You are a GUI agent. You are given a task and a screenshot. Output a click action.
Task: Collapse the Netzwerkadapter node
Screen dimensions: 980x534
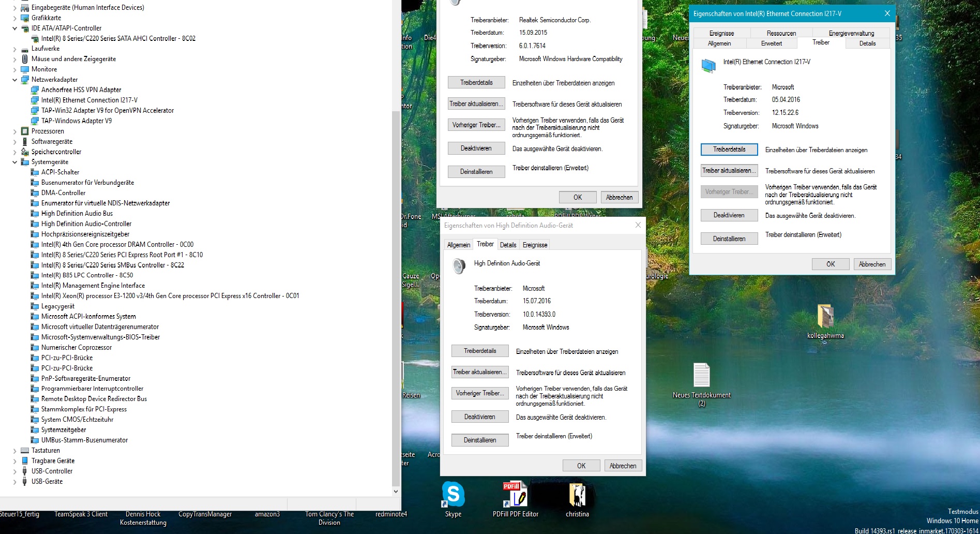pos(14,79)
